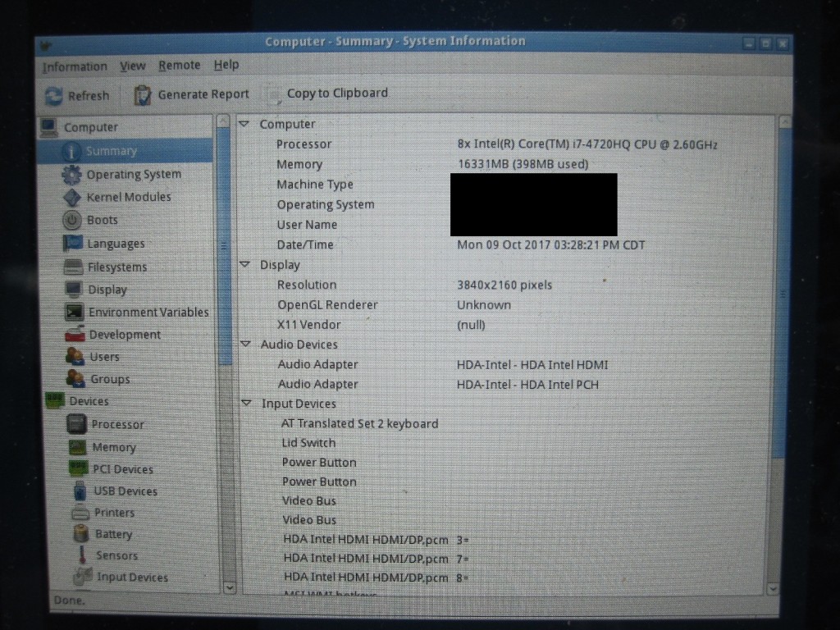Select the USB Devices tree label
This screenshot has height=630, width=840.
(126, 491)
